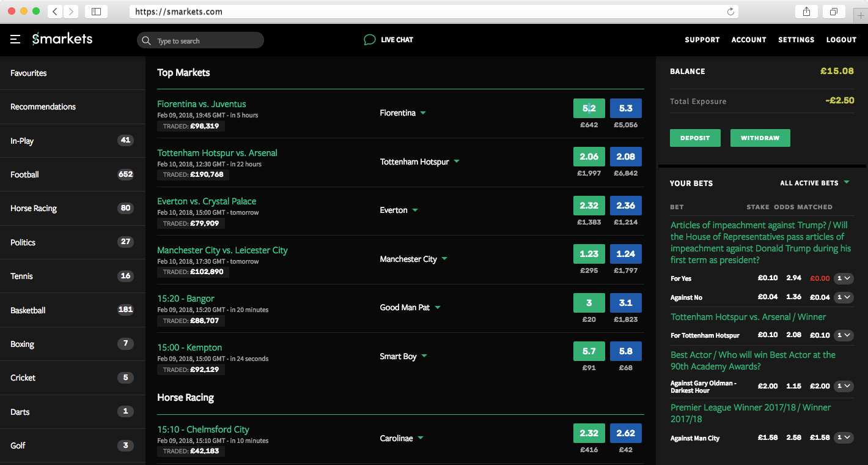Click Deposit button
This screenshot has height=465, width=868.
pyautogui.click(x=695, y=138)
